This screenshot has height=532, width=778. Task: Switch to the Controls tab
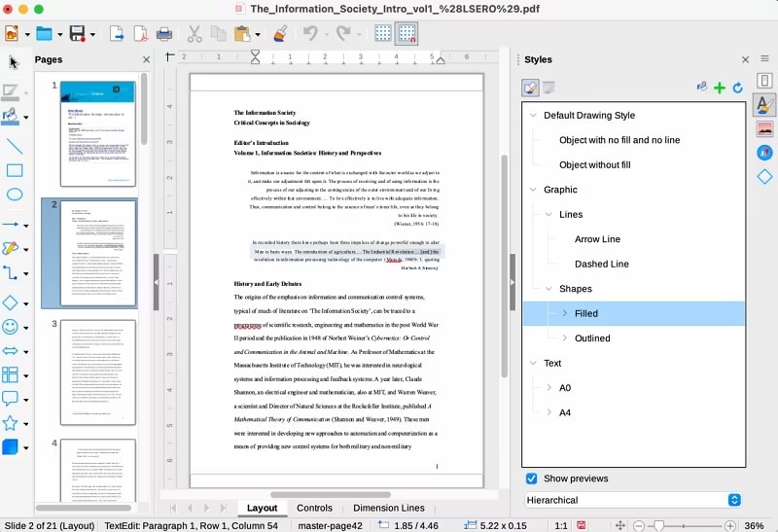[314, 508]
